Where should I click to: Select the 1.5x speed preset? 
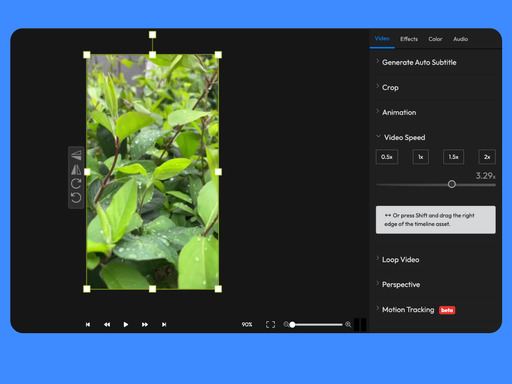[453, 157]
